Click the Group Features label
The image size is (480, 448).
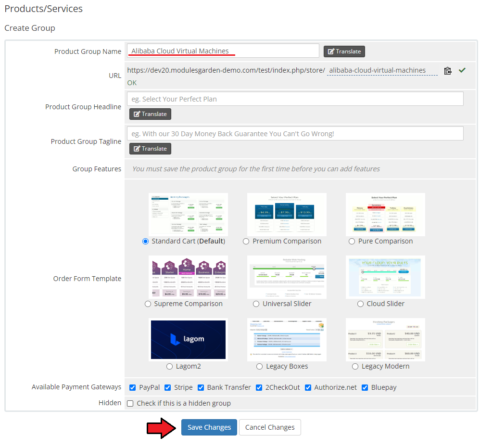point(97,169)
